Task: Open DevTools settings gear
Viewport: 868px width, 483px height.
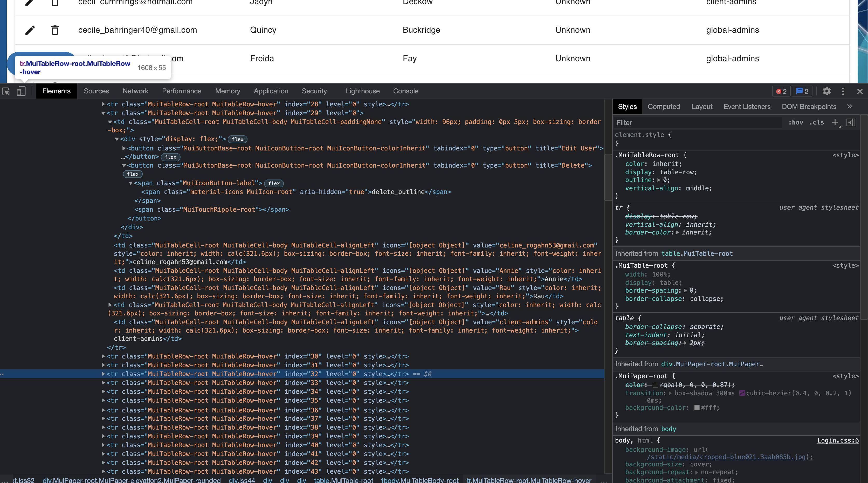Action: pos(826,91)
